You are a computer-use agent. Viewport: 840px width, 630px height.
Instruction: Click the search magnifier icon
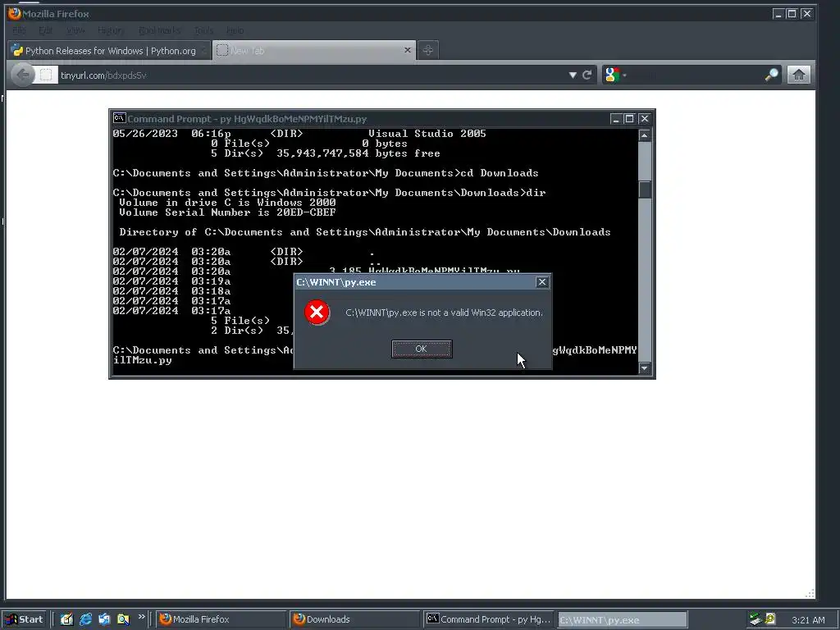coord(771,75)
